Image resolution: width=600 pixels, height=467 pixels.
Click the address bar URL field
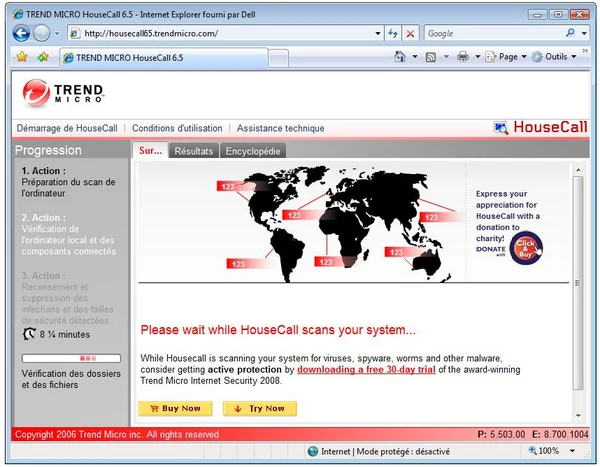tap(226, 34)
